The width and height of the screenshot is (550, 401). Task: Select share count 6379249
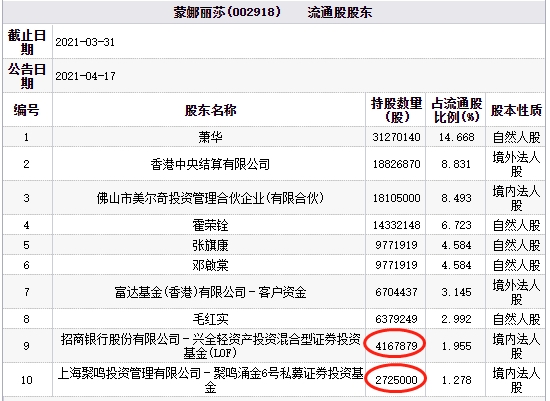(x=396, y=319)
